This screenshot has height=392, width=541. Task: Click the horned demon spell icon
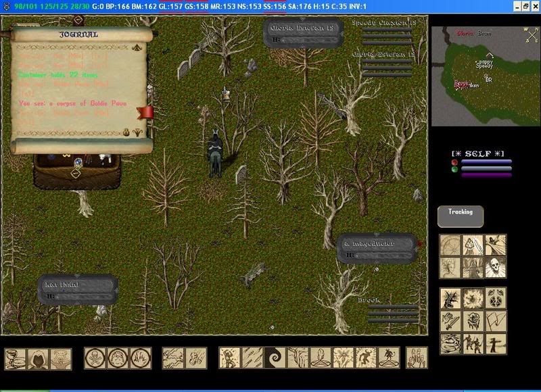tap(366, 358)
